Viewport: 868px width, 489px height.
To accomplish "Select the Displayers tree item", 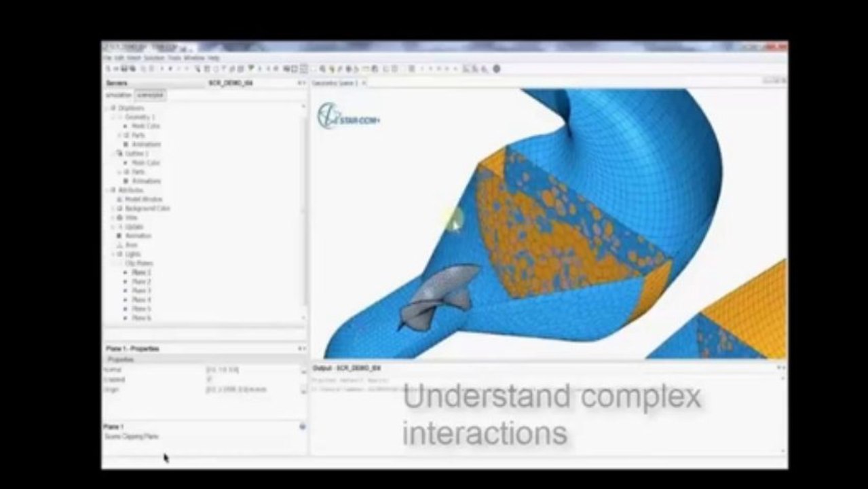I will 131,108.
